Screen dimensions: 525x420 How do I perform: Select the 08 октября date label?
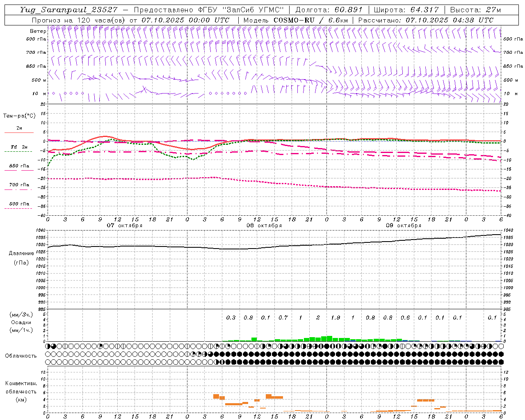pos(264,226)
